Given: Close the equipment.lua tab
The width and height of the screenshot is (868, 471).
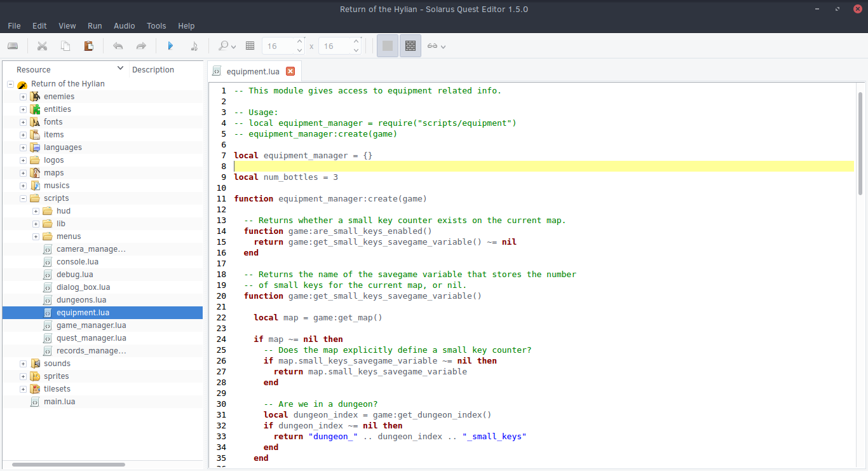Looking at the screenshot, I should click(290, 71).
